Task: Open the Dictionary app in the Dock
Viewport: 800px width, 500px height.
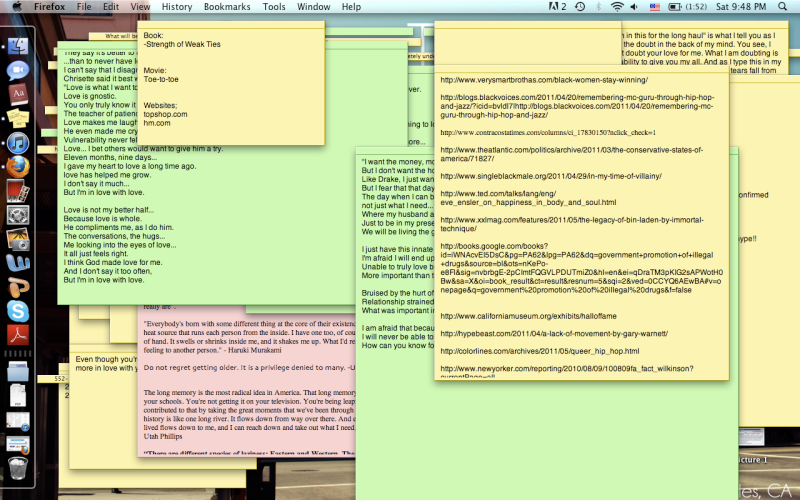Action: 18,94
